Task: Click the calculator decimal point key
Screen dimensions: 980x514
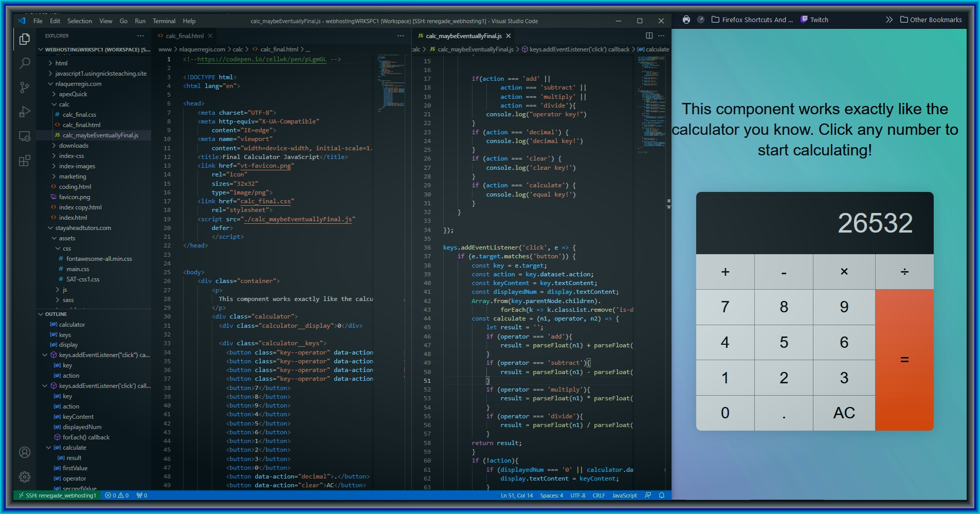Action: (x=784, y=413)
